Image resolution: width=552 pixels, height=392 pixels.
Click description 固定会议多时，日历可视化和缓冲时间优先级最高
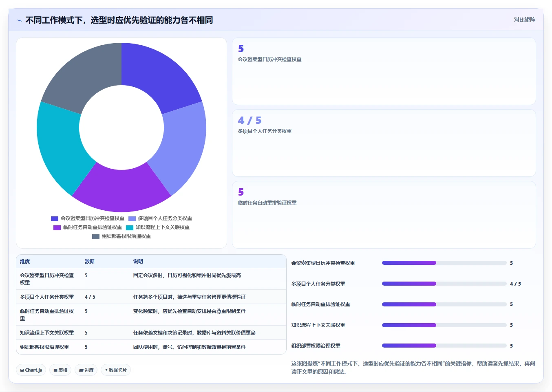pyautogui.click(x=187, y=275)
